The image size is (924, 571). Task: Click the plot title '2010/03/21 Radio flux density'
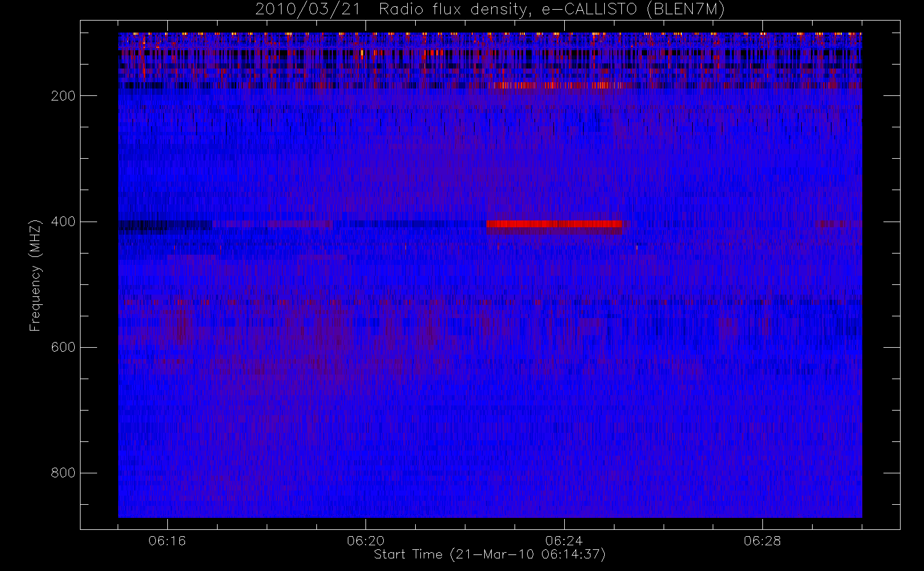point(489,10)
